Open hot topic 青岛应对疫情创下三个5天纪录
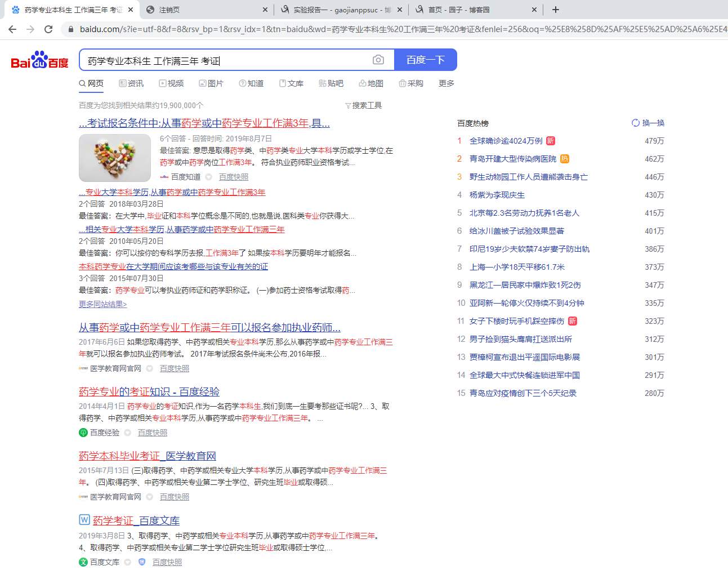The height and width of the screenshot is (579, 728). point(523,393)
